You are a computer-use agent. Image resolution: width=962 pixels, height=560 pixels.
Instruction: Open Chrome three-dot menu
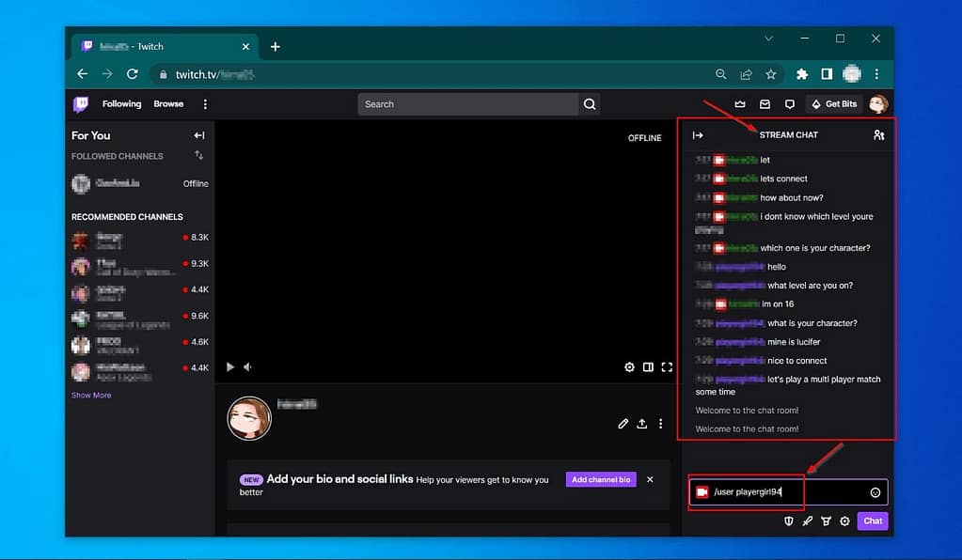[x=876, y=74]
